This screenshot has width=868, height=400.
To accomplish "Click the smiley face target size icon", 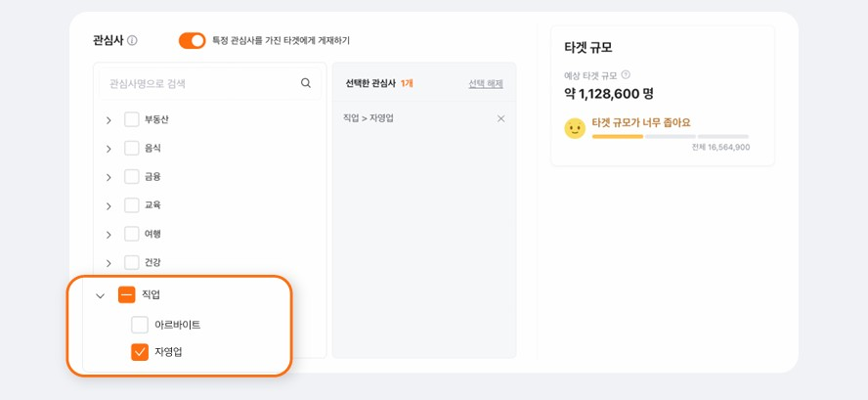I will 575,128.
